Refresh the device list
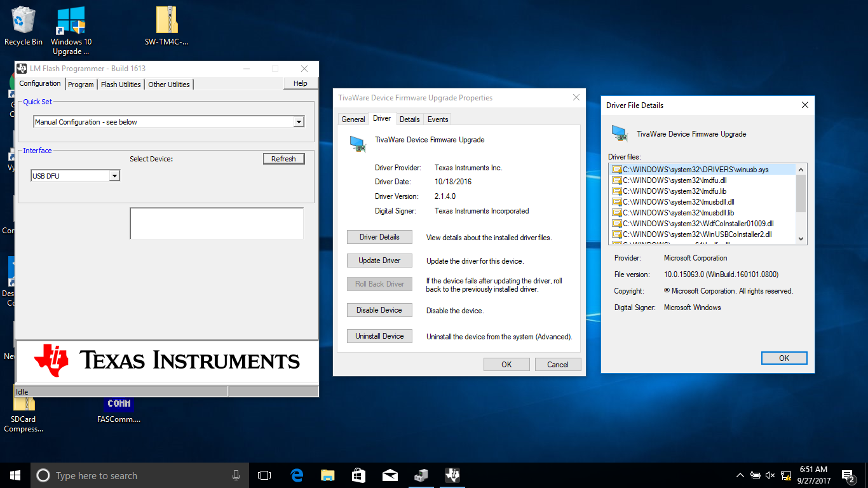868x488 pixels. (x=284, y=159)
